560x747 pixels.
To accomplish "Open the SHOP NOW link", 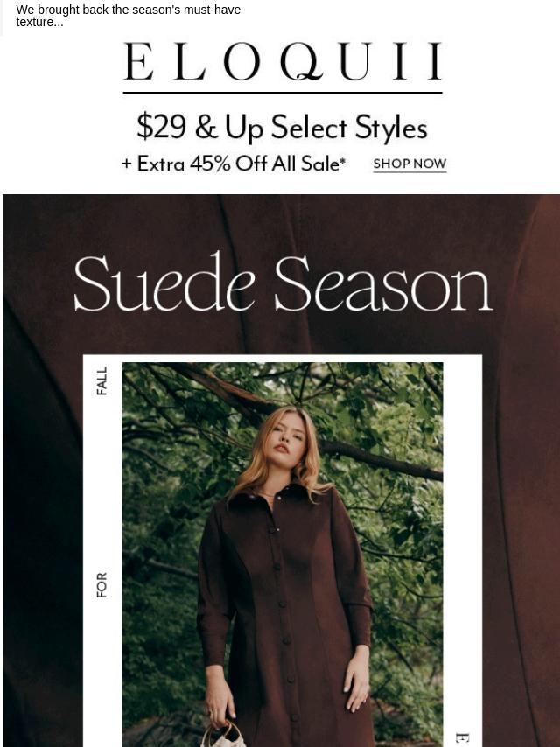I will click(x=409, y=164).
